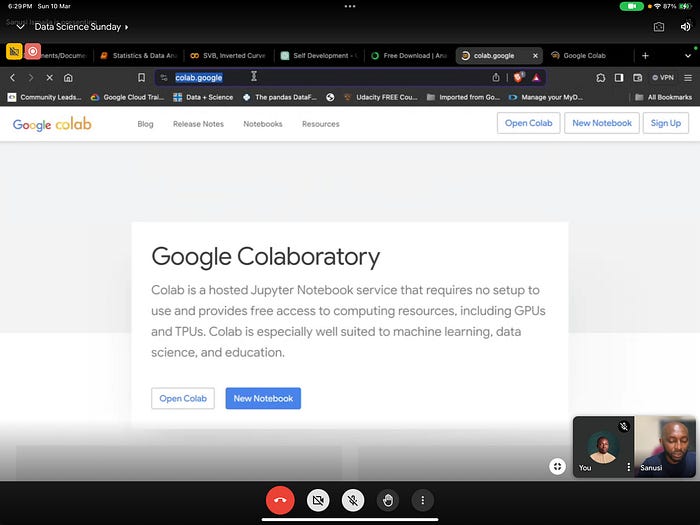Viewport: 700px width, 525px height.
Task: Expand the tab search dropdown
Action: point(688,55)
